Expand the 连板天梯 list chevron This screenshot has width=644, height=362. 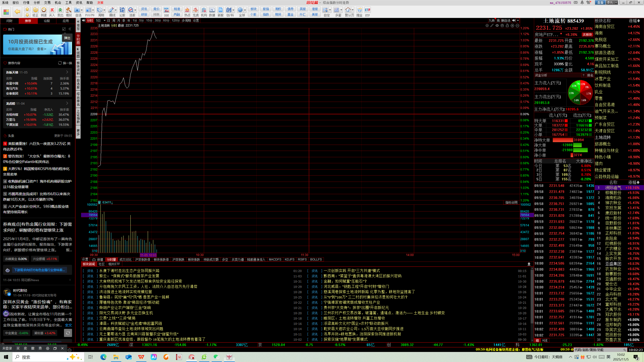click(x=67, y=72)
